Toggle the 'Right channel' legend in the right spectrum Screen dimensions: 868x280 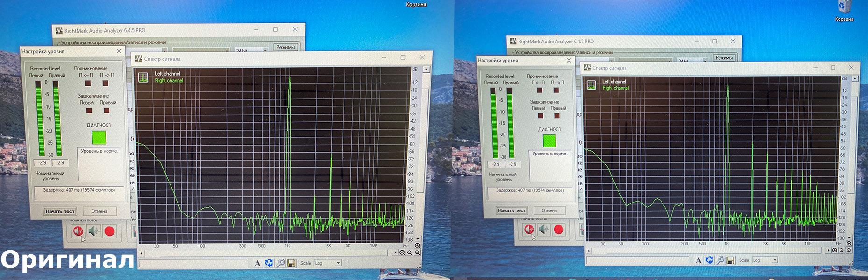pos(615,88)
